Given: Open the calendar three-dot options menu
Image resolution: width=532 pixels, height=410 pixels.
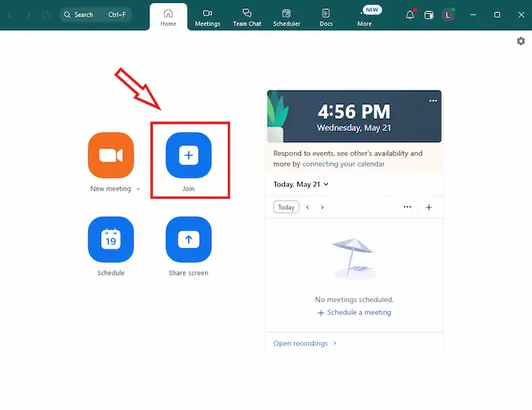Looking at the screenshot, I should click(407, 207).
